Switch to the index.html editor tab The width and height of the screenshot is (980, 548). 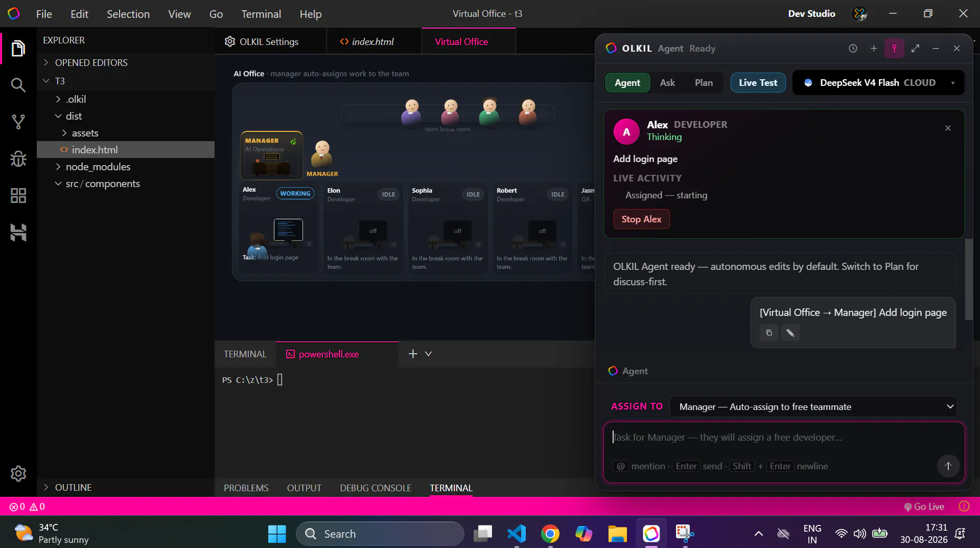pos(374,41)
